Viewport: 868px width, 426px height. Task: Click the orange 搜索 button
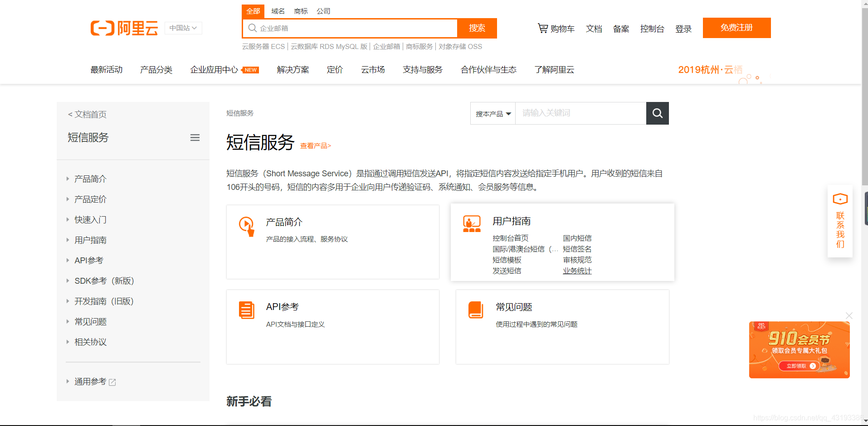coord(477,28)
